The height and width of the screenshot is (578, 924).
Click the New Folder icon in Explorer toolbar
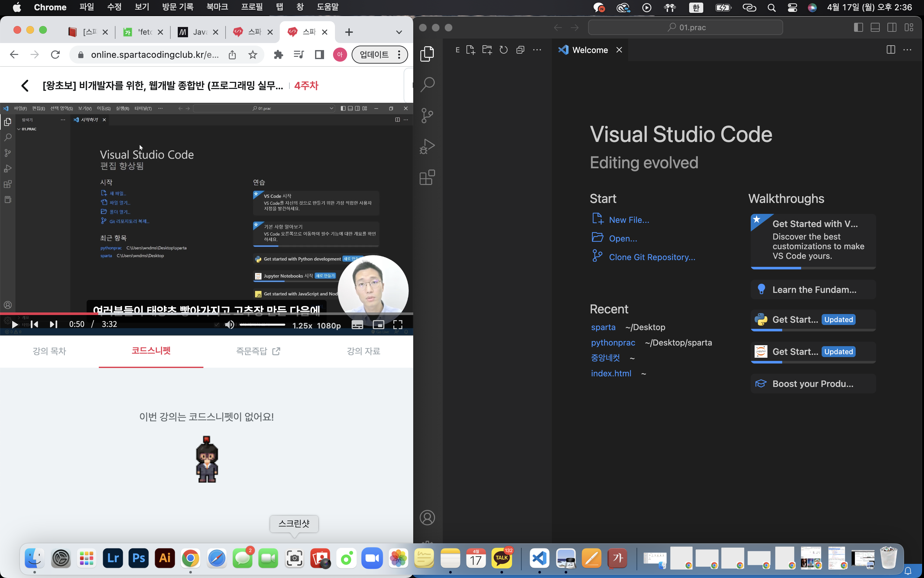point(487,50)
